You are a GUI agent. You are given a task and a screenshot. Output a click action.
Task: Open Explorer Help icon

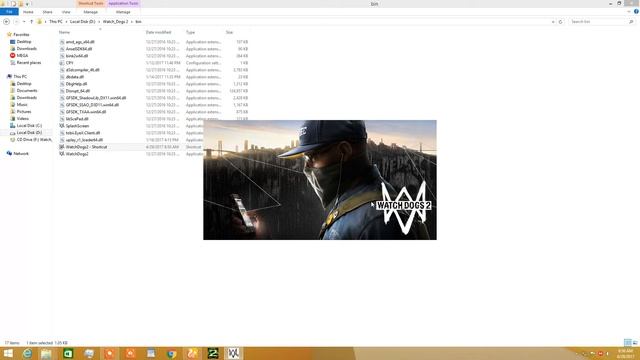tap(636, 12)
